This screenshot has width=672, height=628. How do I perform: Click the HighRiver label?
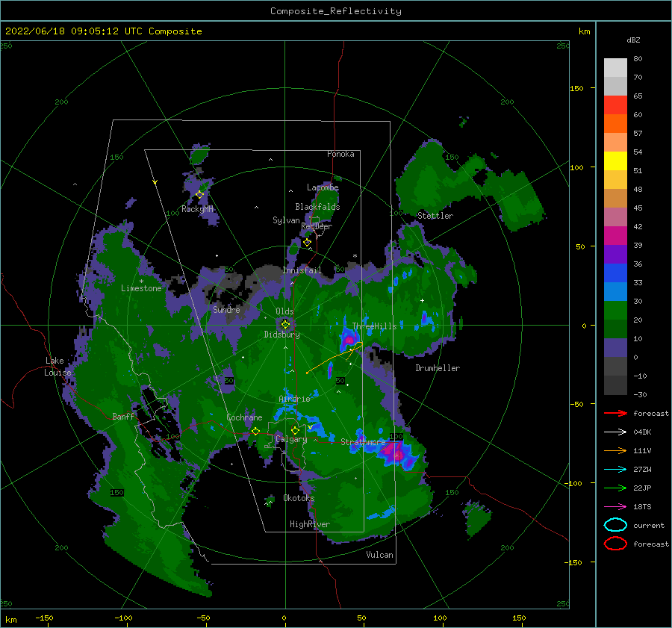(310, 524)
